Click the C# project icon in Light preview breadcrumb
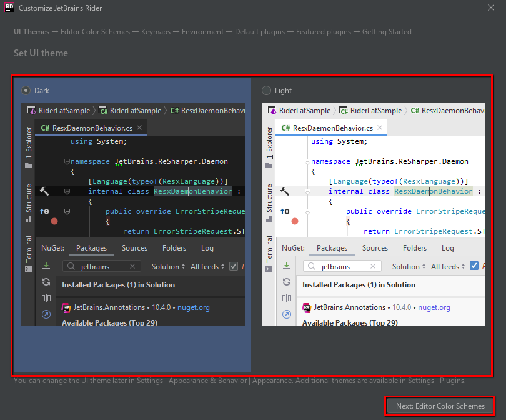This screenshot has height=420, width=506. [344, 111]
